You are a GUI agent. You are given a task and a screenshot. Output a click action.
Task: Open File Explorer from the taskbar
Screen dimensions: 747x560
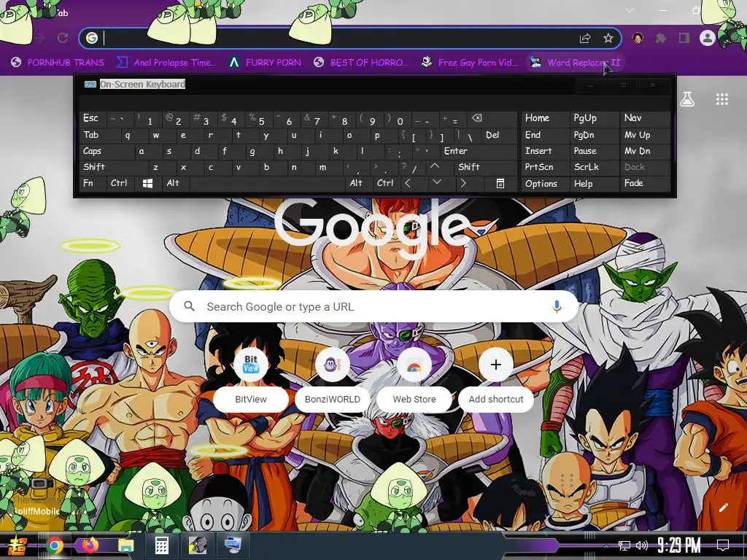click(x=125, y=545)
